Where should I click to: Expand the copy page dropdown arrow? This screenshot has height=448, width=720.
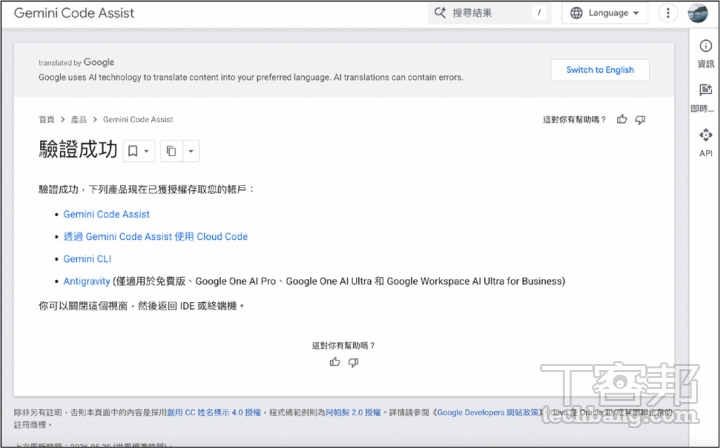(191, 151)
